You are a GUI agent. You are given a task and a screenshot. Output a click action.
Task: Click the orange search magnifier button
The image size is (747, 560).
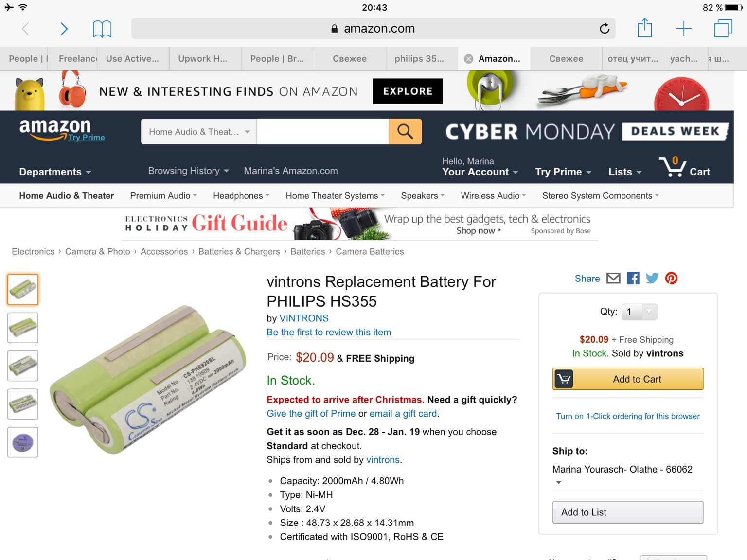[x=405, y=132]
